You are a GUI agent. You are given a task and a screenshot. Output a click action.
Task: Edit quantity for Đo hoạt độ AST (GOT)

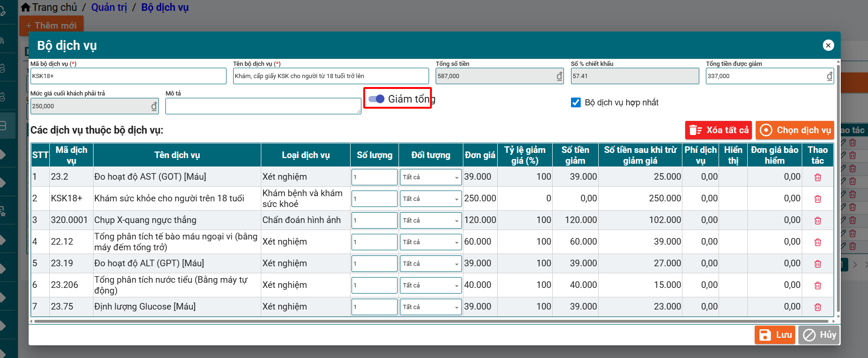pos(375,177)
